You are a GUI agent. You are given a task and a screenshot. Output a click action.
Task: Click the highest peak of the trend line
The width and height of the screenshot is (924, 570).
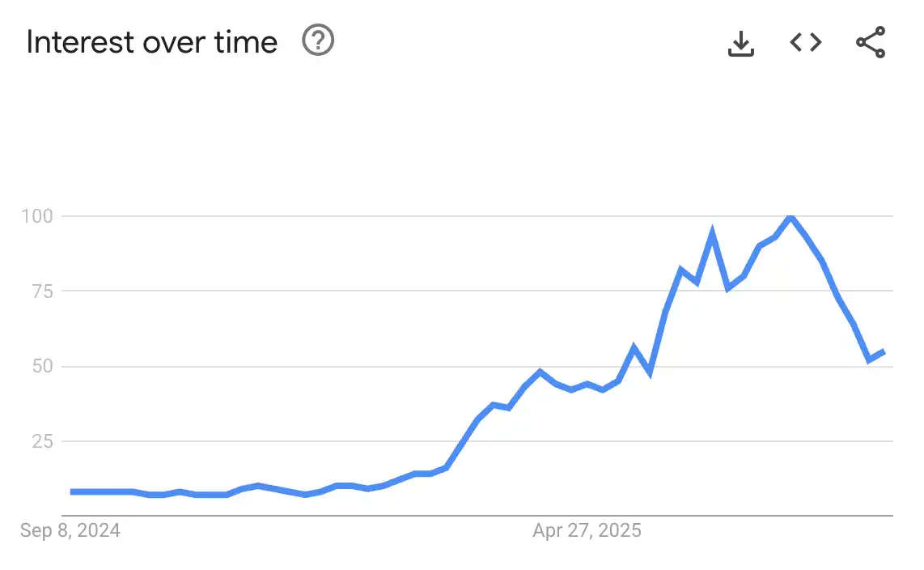[790, 216]
